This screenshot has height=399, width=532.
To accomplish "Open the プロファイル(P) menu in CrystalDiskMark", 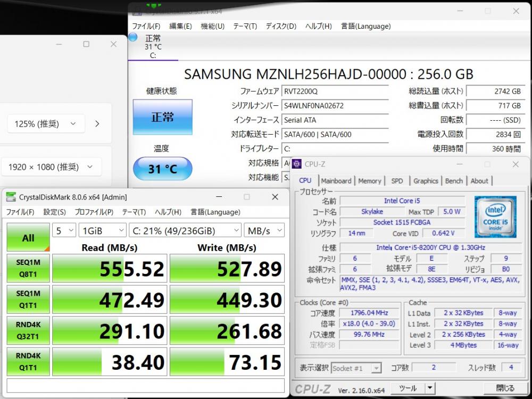I will [x=94, y=212].
